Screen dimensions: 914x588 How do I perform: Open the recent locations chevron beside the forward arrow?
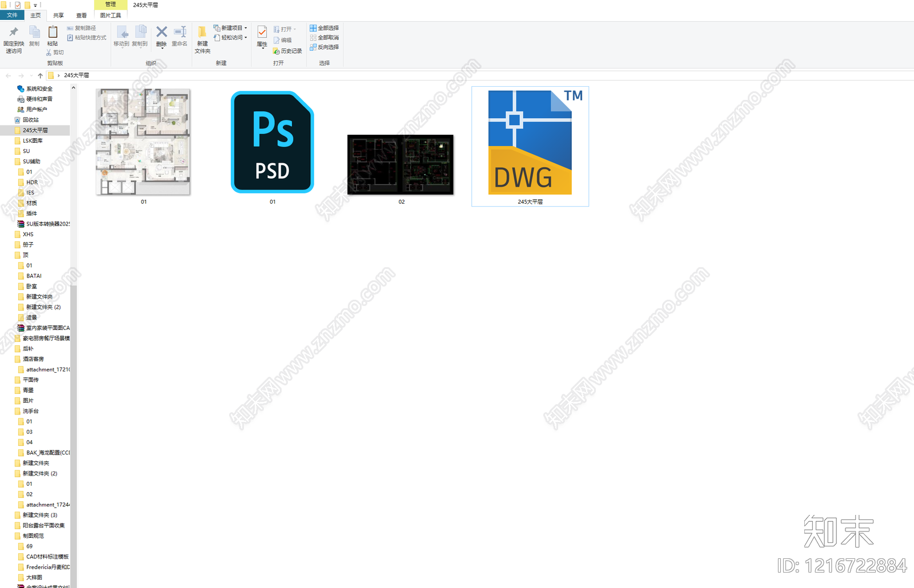tap(31, 75)
